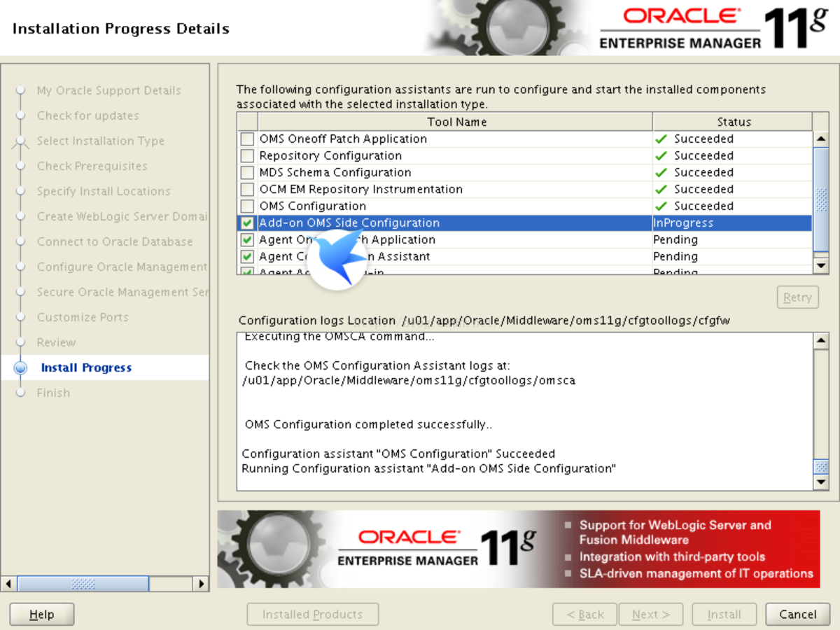Uncheck Agent Oneoff Patch Application checkbox
The width and height of the screenshot is (840, 630).
[x=247, y=239]
